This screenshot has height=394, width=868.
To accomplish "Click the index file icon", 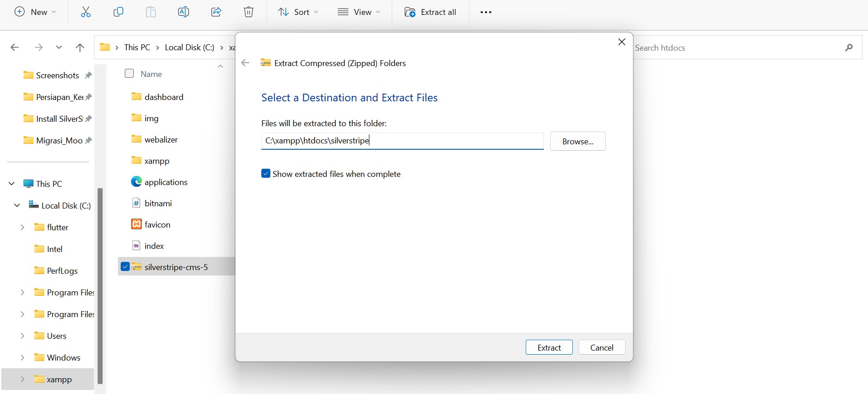I will (137, 246).
